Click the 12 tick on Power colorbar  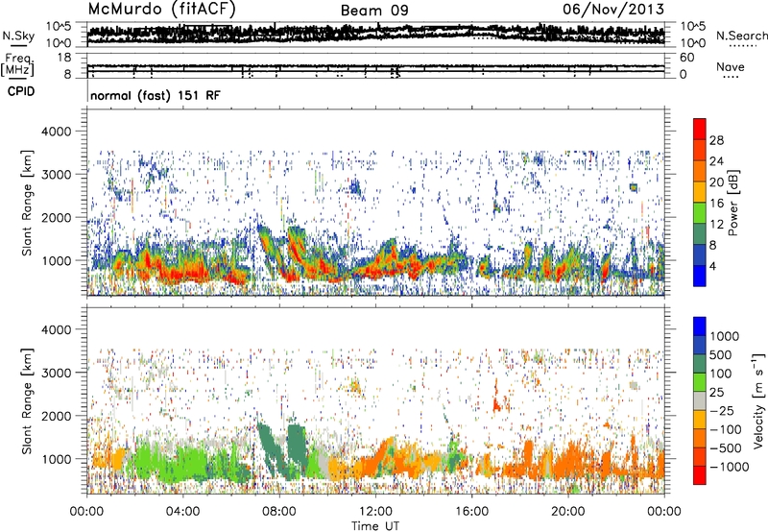point(716,225)
